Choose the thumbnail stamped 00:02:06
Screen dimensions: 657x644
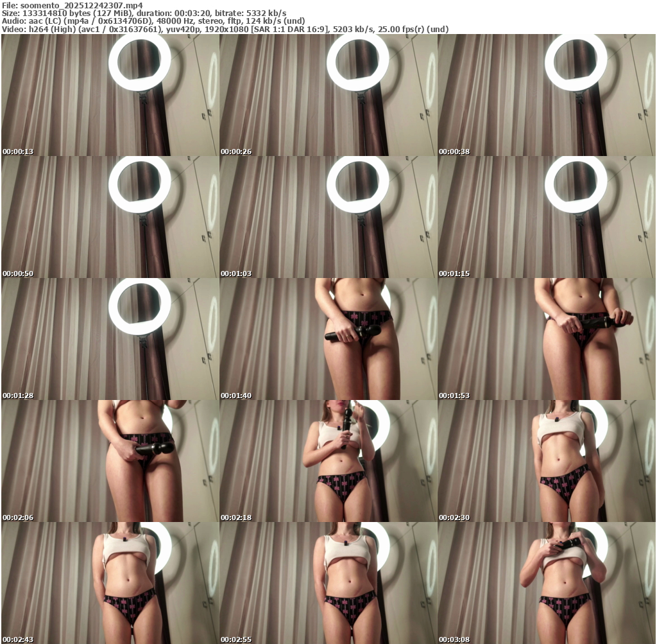110,461
